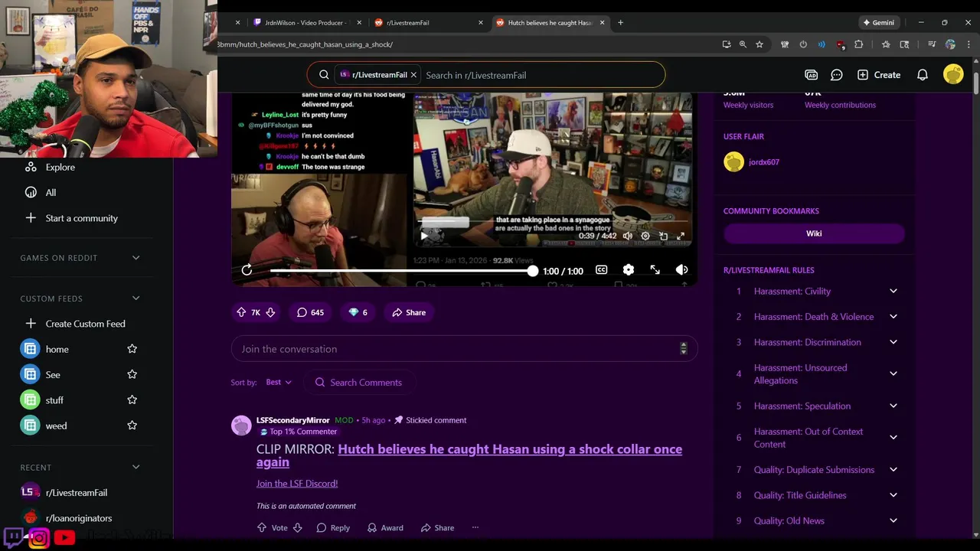This screenshot has width=980, height=551.
Task: Remove r/LivestreamFail search scope chip
Action: (413, 75)
